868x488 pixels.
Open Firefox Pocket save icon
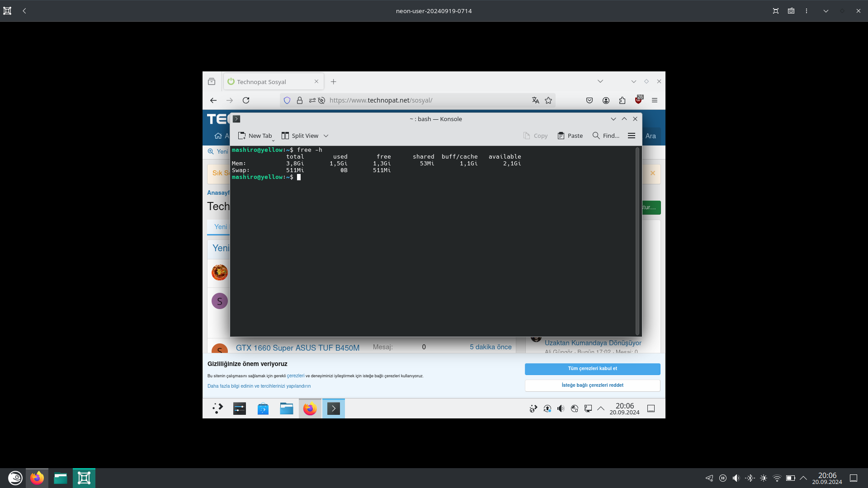coord(590,100)
